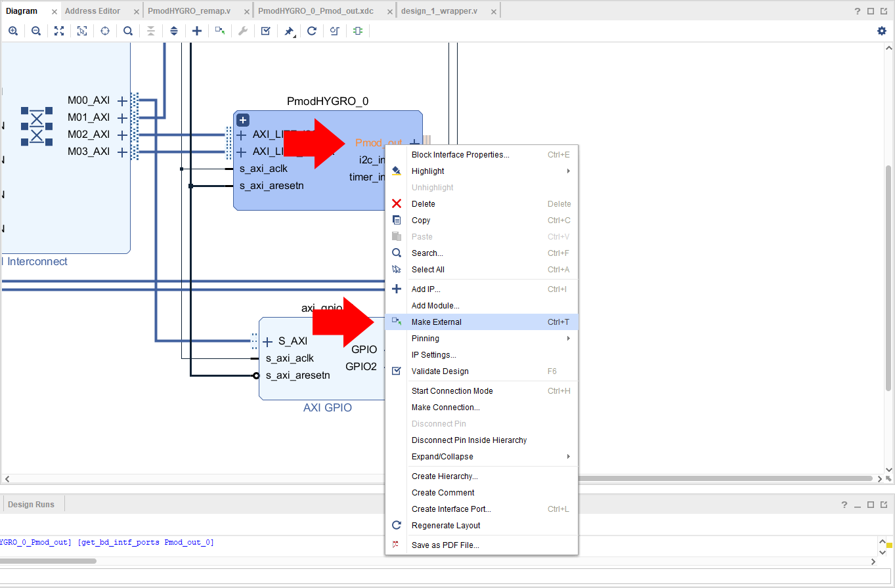This screenshot has width=895, height=588.
Task: Add IP with the toolbar plus icon
Action: coord(197,31)
